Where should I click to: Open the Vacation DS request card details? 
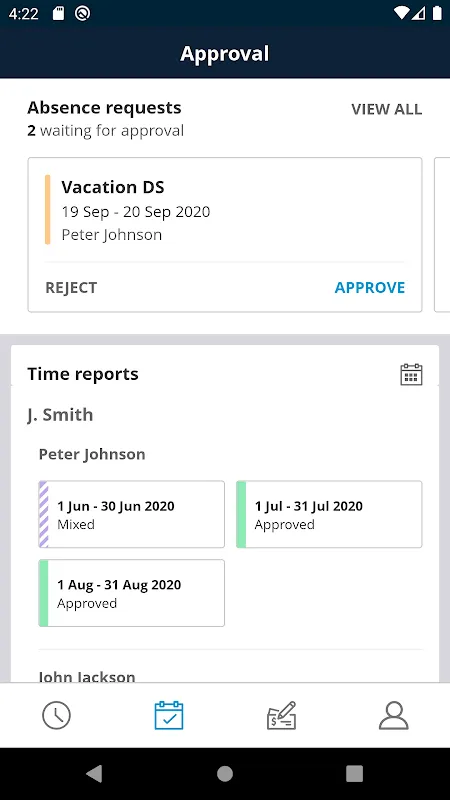[225, 211]
